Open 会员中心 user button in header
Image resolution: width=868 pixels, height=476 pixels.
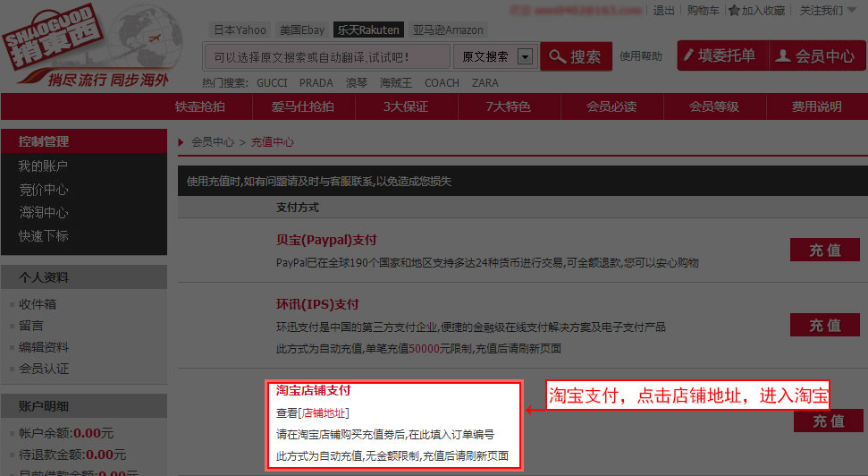pyautogui.click(x=817, y=55)
